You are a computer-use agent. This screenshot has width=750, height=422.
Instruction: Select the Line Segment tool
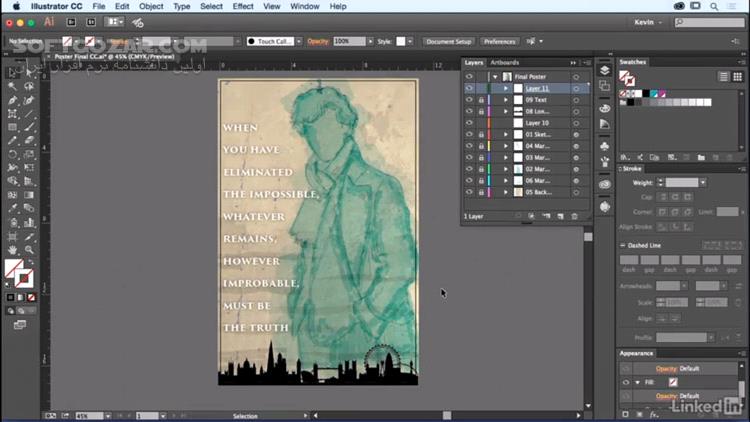(29, 114)
